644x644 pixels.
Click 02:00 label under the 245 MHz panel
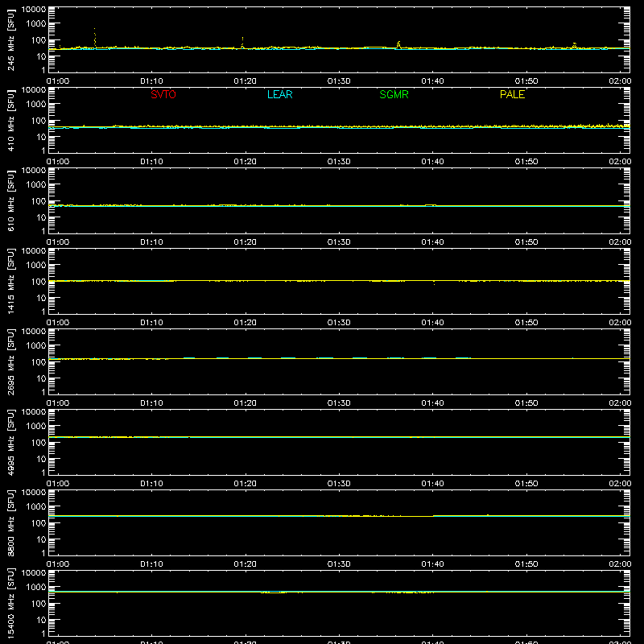tap(620, 81)
